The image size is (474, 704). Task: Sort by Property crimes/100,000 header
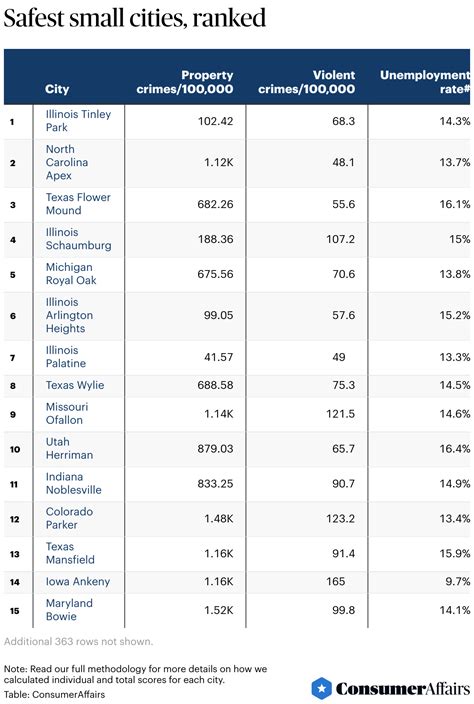(185, 82)
